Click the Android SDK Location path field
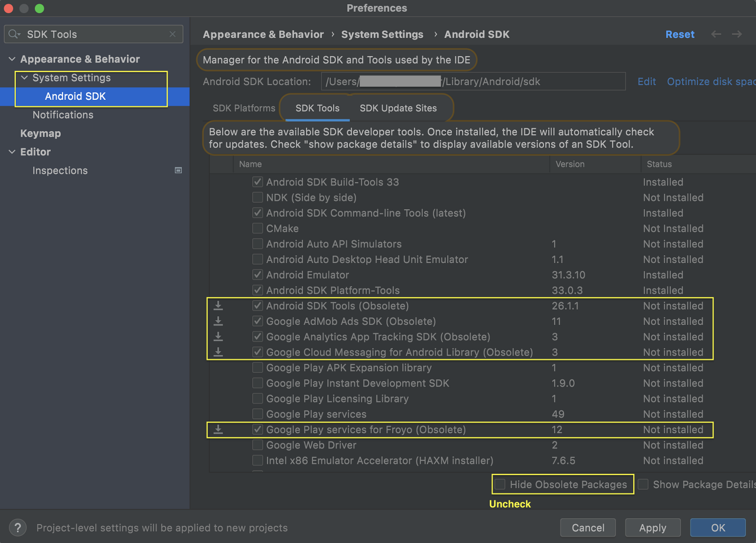The height and width of the screenshot is (543, 756). 473,82
